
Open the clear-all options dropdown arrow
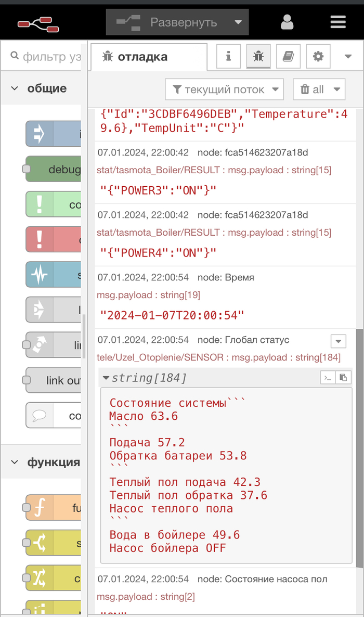[x=337, y=89]
